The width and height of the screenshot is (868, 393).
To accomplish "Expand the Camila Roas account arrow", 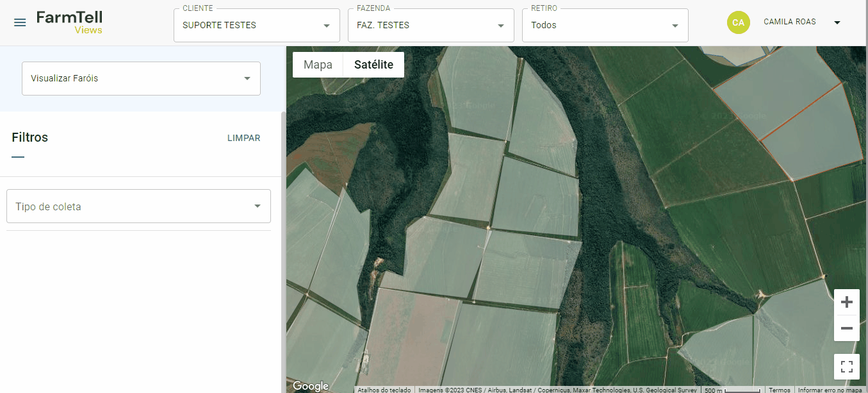I will [837, 22].
